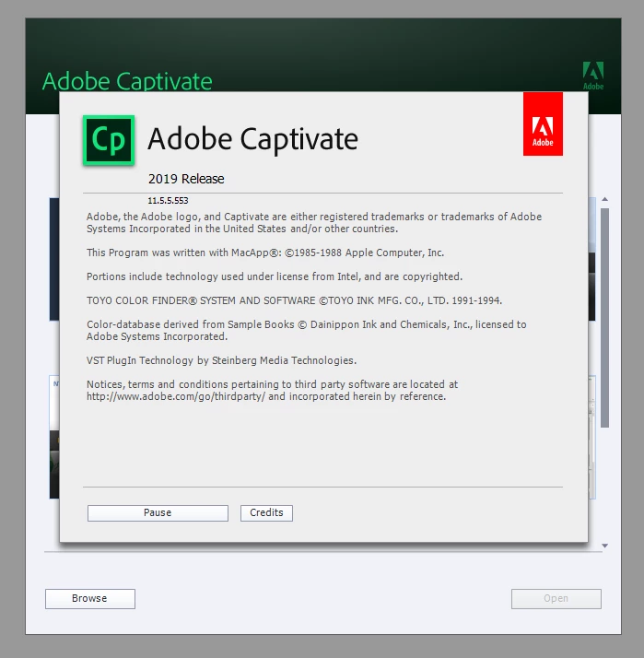Click the version number 11.5.5.553
Viewport: 644px width, 658px height.
pos(168,201)
